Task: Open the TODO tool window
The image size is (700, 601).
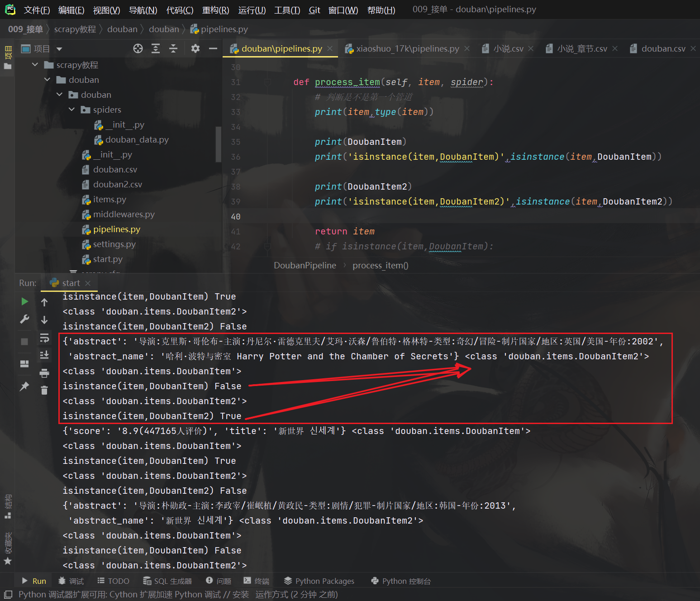Action: coord(113,581)
